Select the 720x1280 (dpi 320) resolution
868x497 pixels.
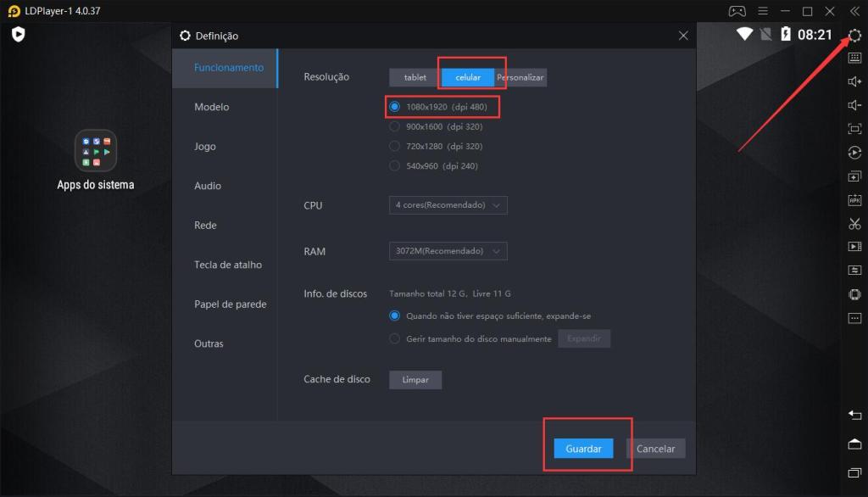click(394, 146)
